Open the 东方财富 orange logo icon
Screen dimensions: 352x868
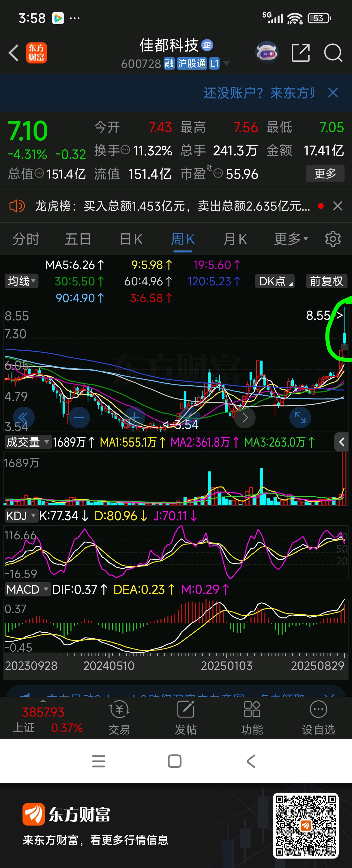pos(36,53)
